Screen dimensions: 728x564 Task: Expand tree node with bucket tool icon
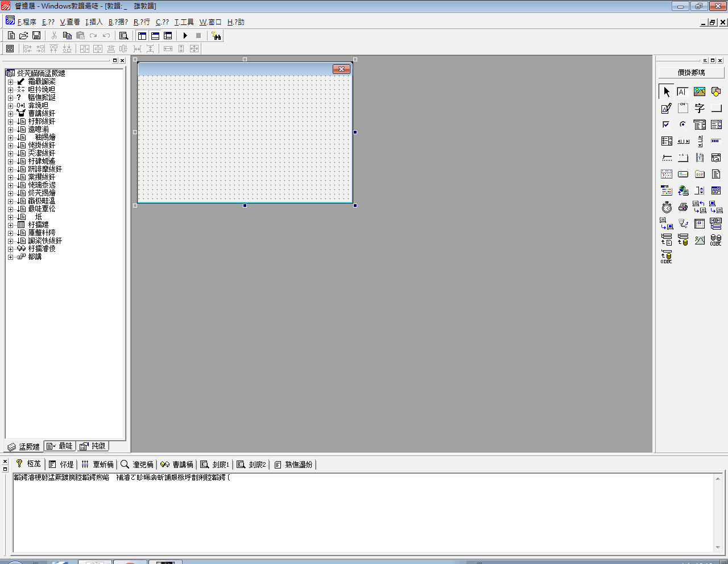pyautogui.click(x=10, y=114)
